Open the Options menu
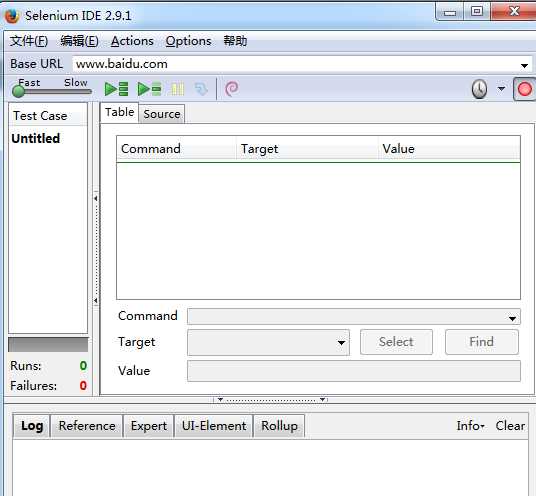The height and width of the screenshot is (496, 536). [x=188, y=41]
